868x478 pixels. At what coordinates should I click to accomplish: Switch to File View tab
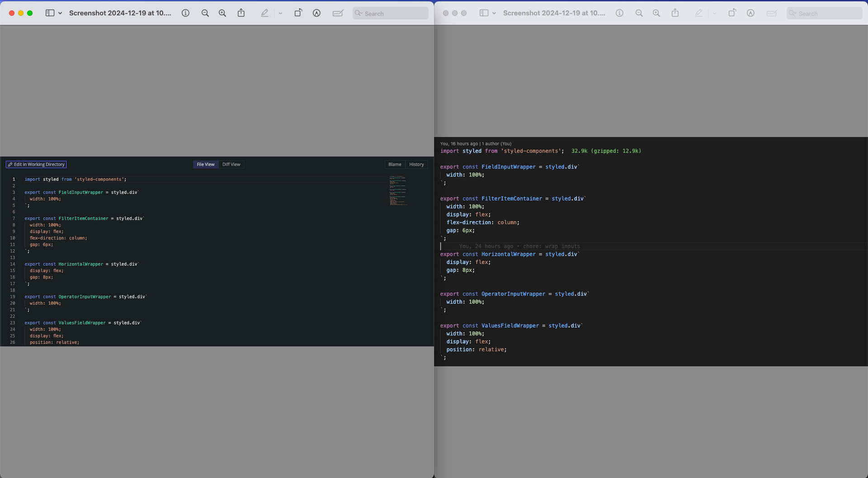[x=206, y=164]
